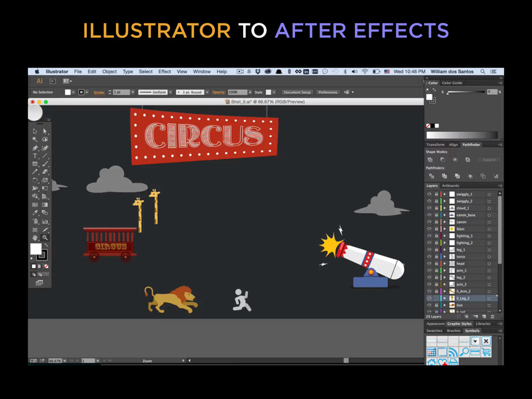The width and height of the screenshot is (532, 399).
Task: Open Adobe Bridge with the Br icon
Action: pyautogui.click(x=52, y=81)
